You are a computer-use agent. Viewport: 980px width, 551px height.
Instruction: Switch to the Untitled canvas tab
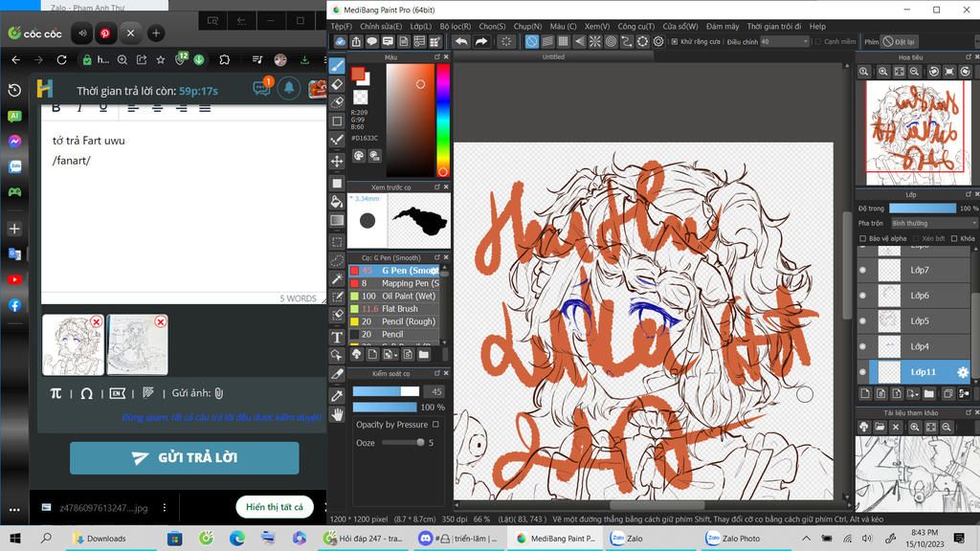[553, 56]
